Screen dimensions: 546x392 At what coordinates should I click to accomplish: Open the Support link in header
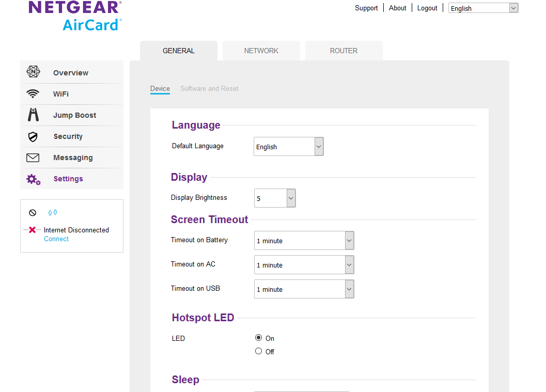366,8
